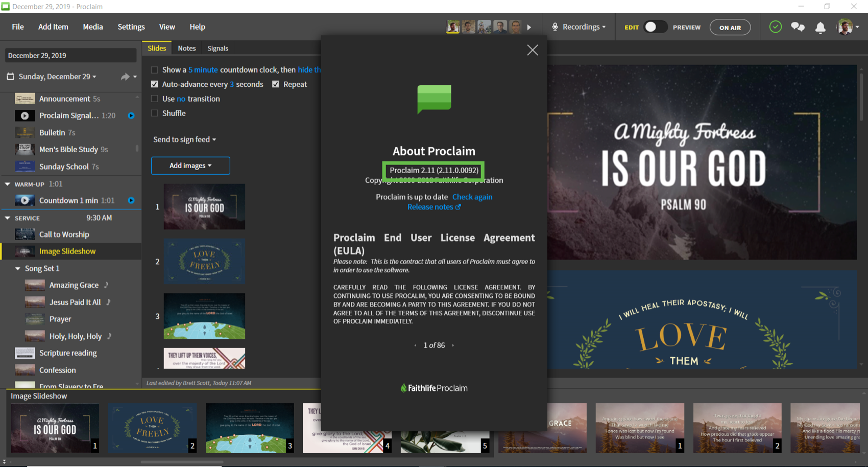Open the Add Item menu
Viewport: 868px width, 467px height.
53,27
